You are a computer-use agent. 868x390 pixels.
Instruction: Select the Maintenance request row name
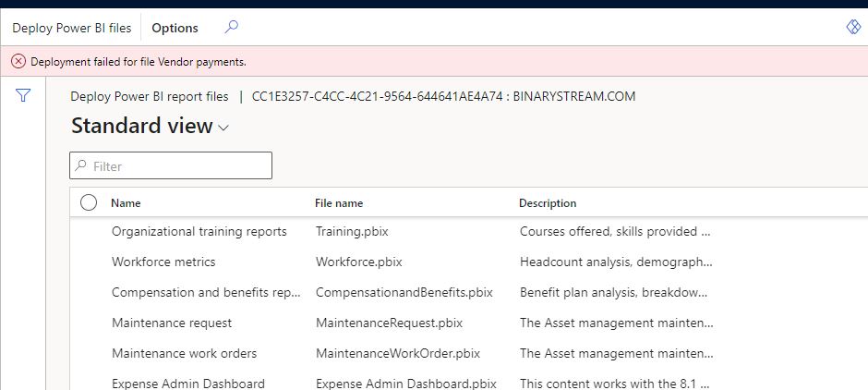tap(172, 323)
